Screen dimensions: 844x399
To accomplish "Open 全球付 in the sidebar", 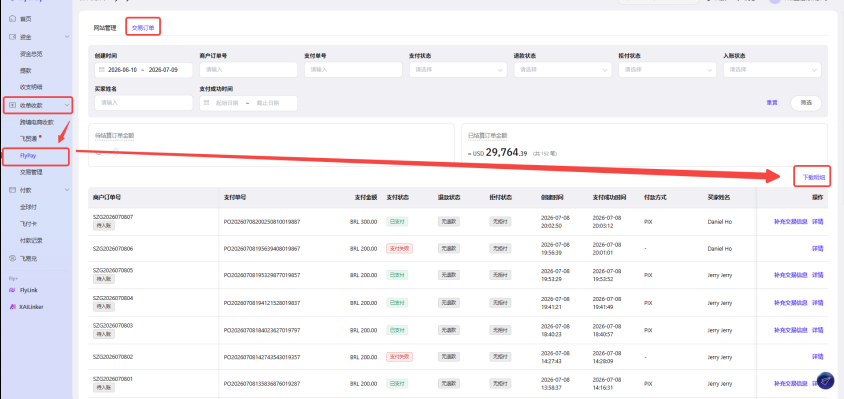I will (x=28, y=207).
